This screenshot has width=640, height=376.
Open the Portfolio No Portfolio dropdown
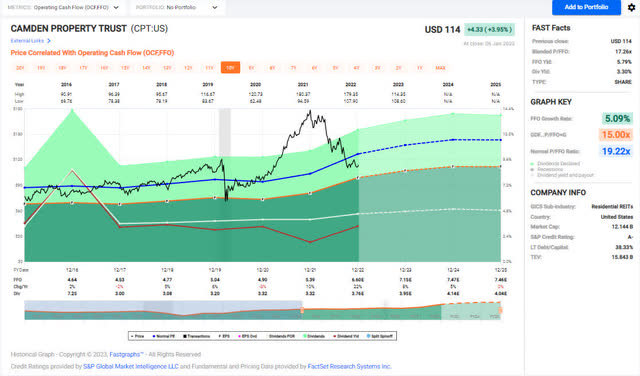click(177, 7)
